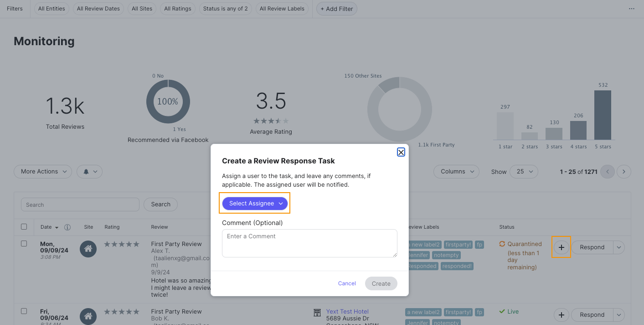644x325 pixels.
Task: Toggle the select-all reviews header checkbox
Action: pos(24,227)
